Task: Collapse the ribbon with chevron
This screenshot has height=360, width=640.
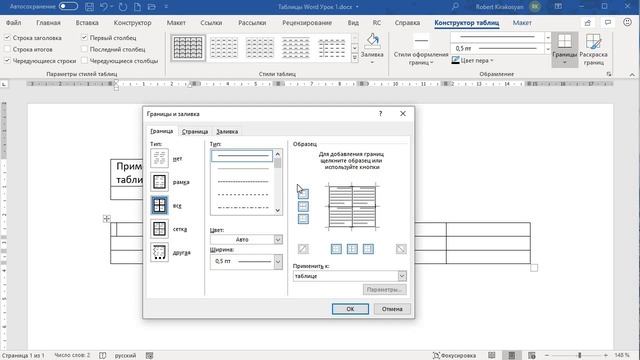Action: click(x=632, y=75)
